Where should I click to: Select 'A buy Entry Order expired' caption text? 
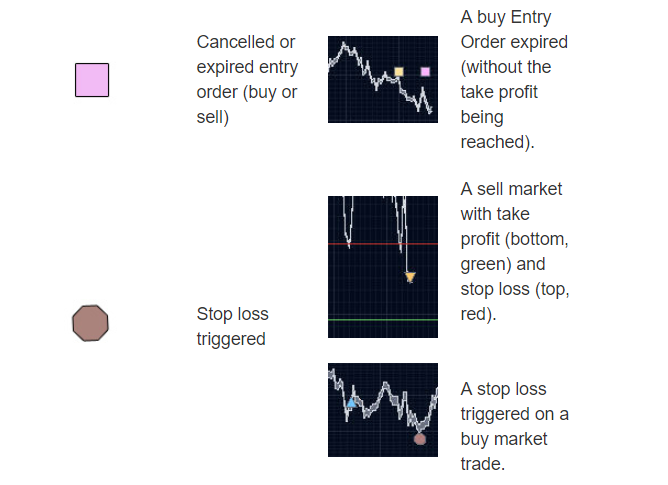tap(514, 80)
